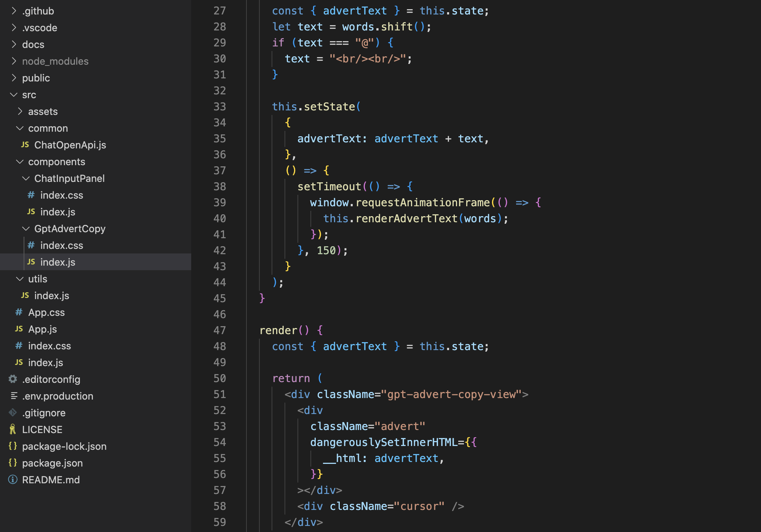
Task: Click the JS icon beside ChatOpenApi.js
Action: click(25, 145)
